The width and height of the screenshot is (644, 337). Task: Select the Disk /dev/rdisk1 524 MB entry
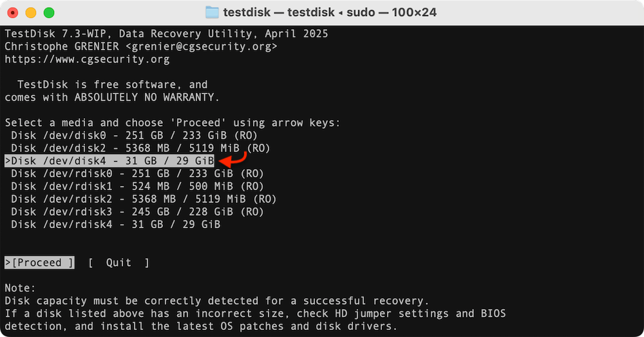[x=137, y=186]
